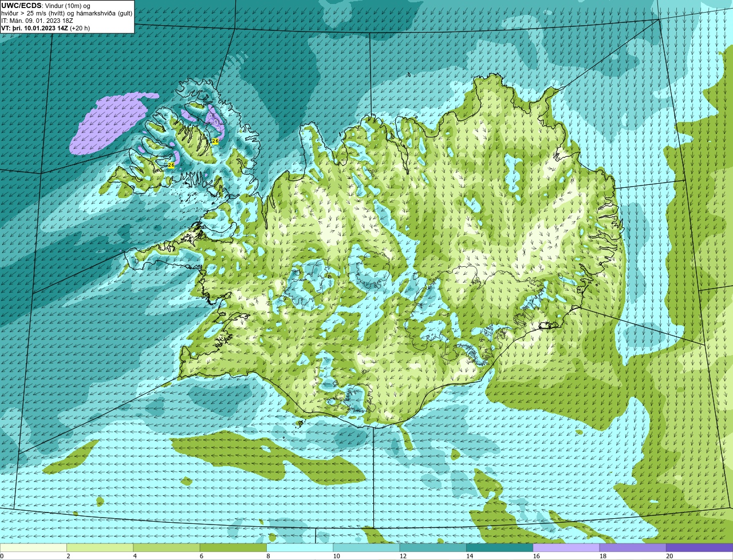Click the southwestern yellow "26" gust marker
733x560 pixels.
(x=171, y=165)
